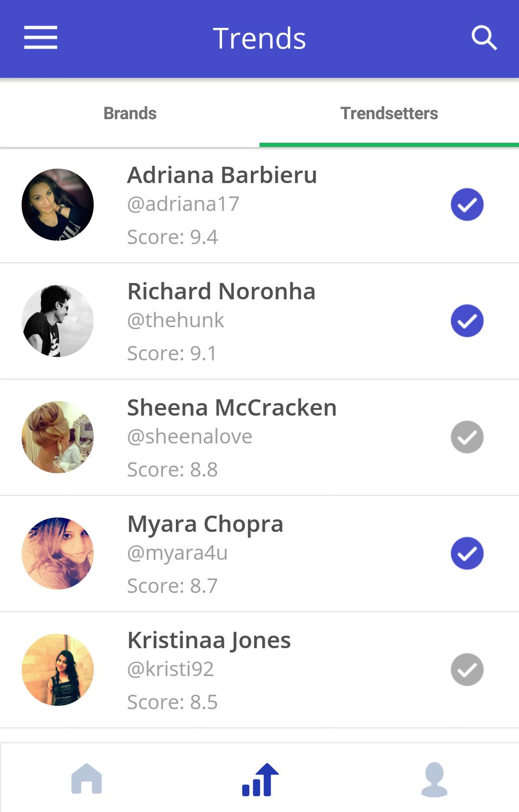Unfollow Adriana Barbieru using her checkmark
519x812 pixels.
click(467, 205)
